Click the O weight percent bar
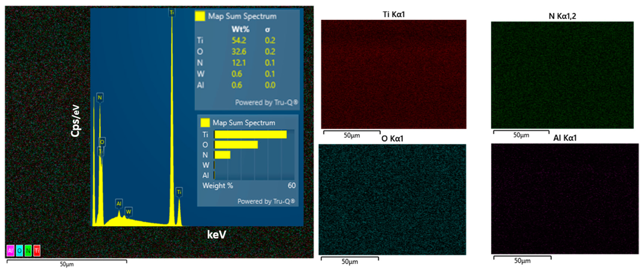Screen dimensions: 644x271 (236, 145)
